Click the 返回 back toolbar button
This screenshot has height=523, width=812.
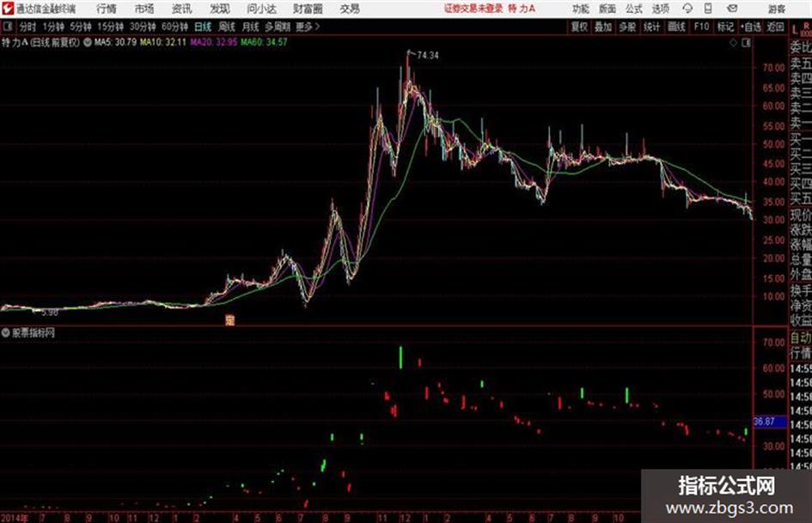click(x=775, y=27)
